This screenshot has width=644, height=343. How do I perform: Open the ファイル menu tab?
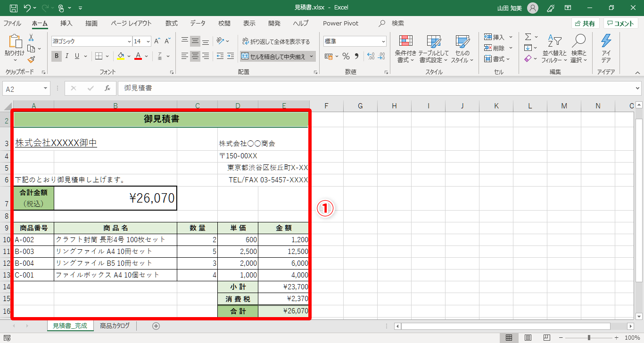click(x=12, y=23)
